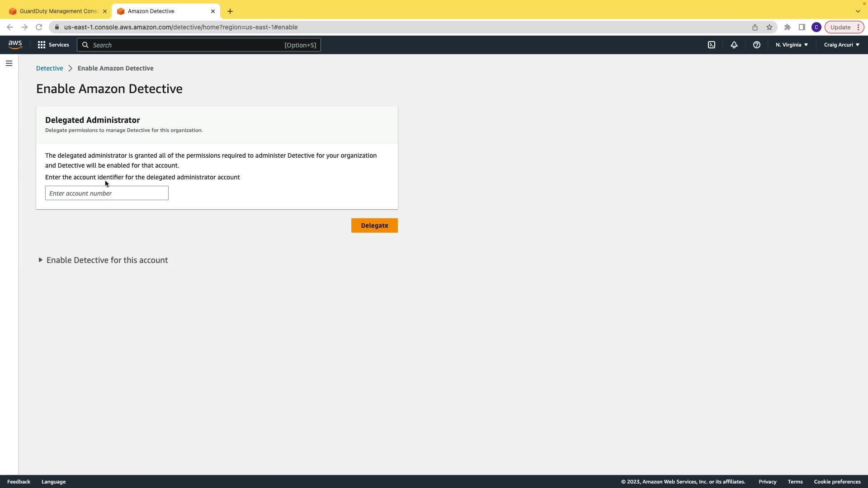Open the Services grid menu
This screenshot has width=868, height=488.
click(53, 45)
